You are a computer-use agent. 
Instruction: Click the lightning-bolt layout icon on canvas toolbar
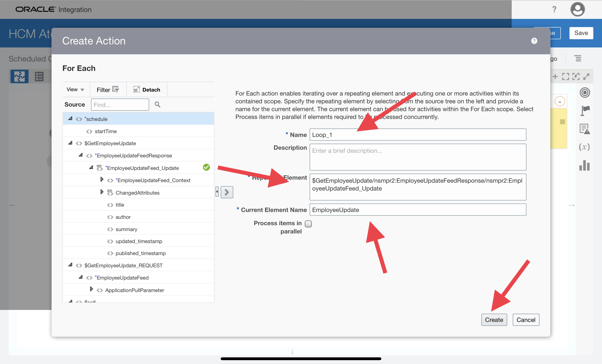(576, 76)
